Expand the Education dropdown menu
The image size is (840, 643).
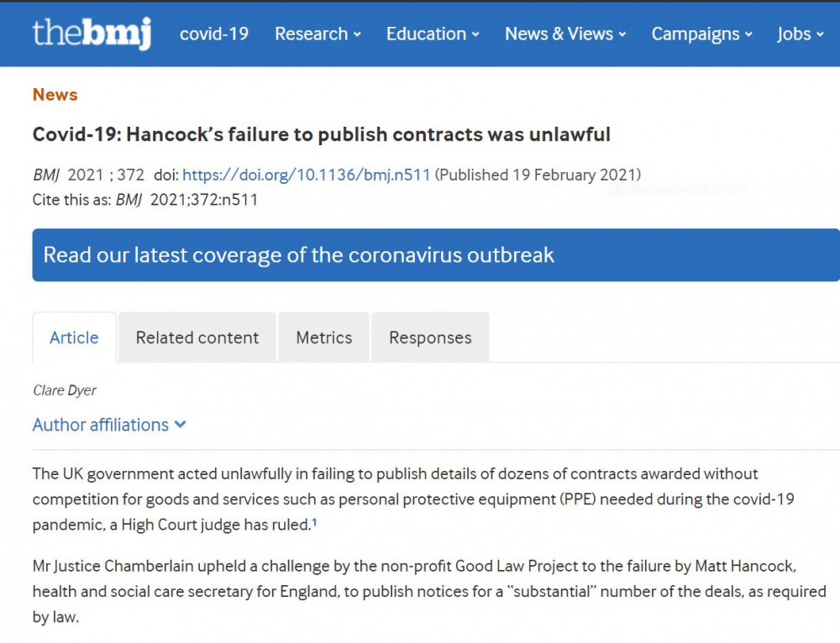[433, 34]
